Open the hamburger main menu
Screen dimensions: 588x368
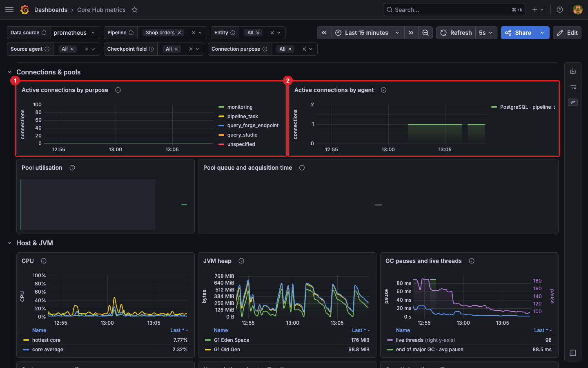9,10
